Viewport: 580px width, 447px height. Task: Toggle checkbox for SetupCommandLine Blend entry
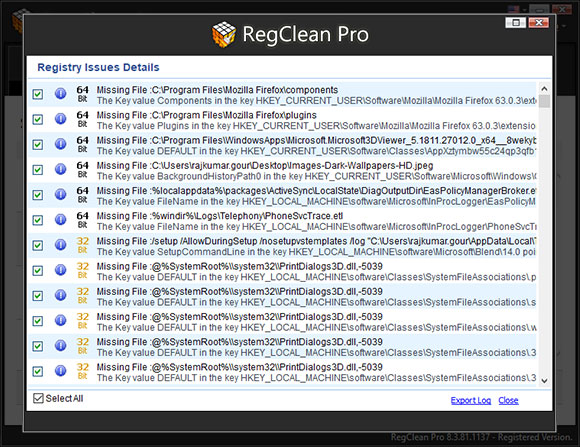(37, 245)
